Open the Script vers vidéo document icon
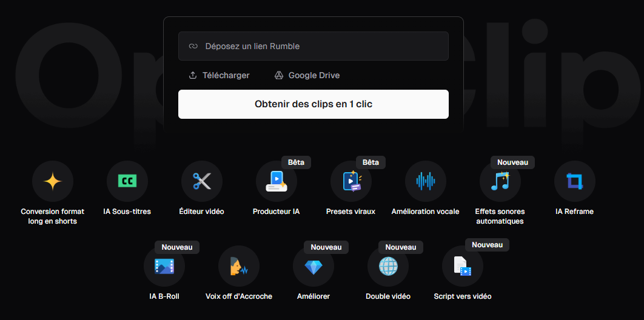The width and height of the screenshot is (644, 320). [463, 266]
